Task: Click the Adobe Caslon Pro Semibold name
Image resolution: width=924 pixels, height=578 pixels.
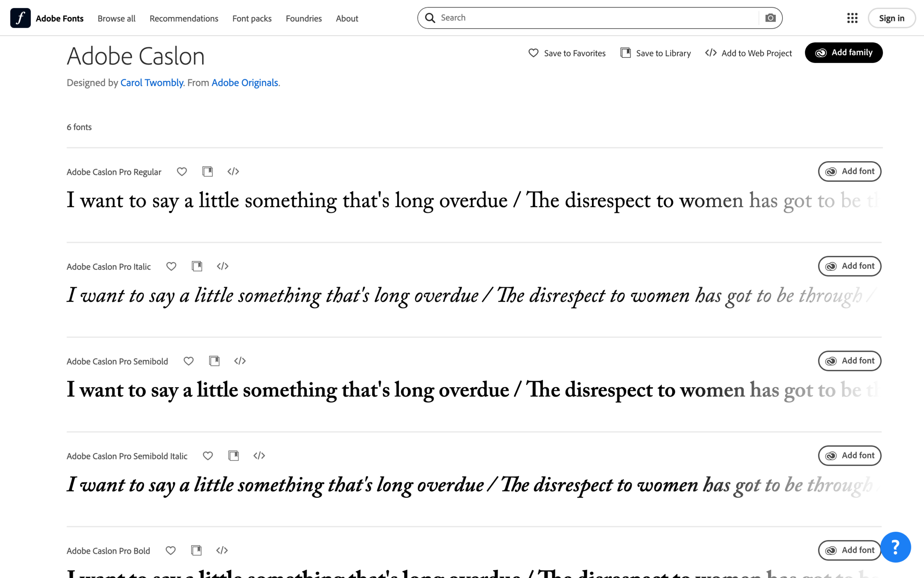Action: [118, 362]
